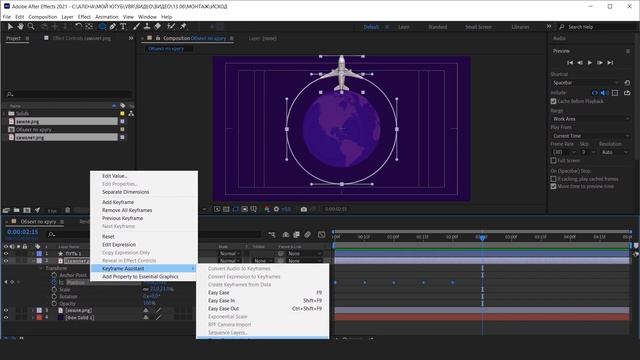Toggle the Scale stopwatch

click(x=54, y=289)
